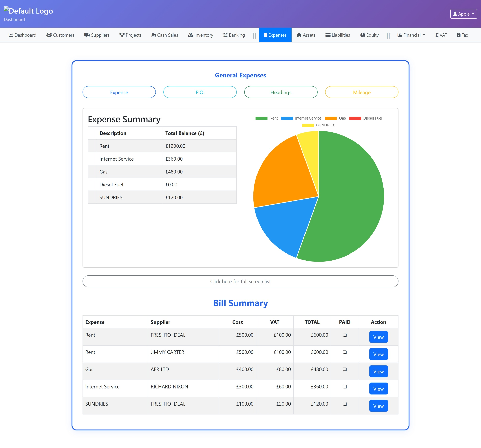Open the Inventory menu label

[204, 35]
